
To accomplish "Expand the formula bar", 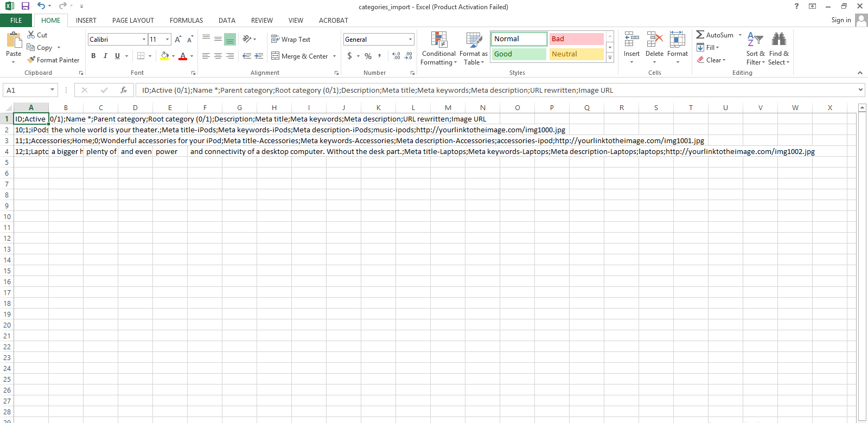I will (x=860, y=89).
